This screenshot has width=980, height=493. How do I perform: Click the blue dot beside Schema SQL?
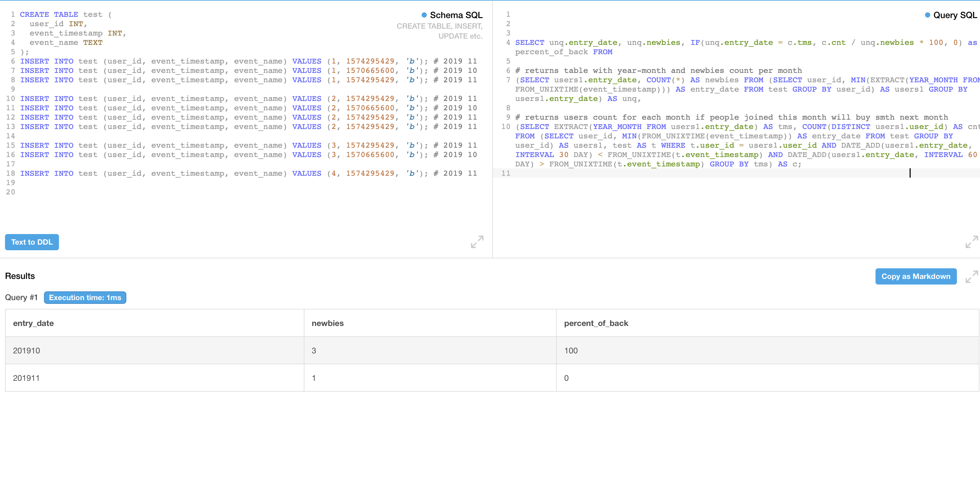pos(424,15)
